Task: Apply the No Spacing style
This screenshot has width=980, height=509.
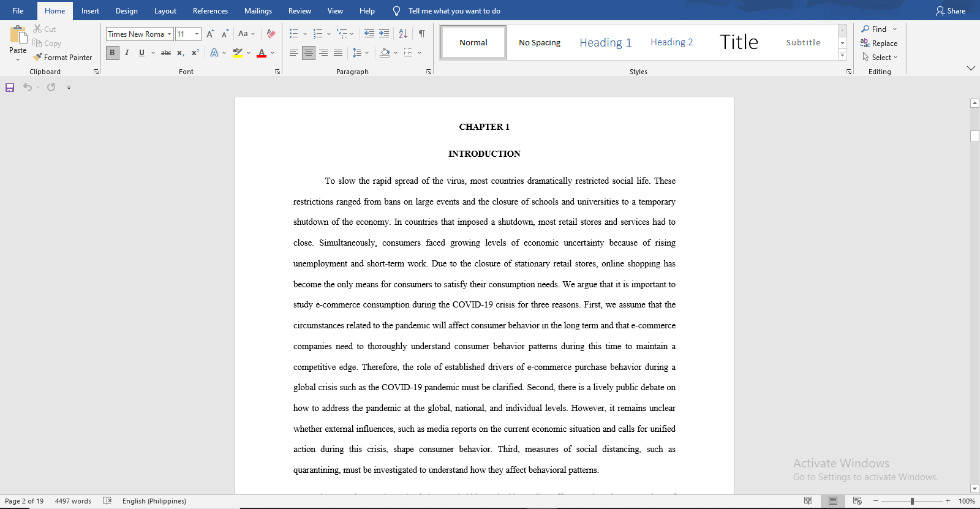Action: point(540,42)
